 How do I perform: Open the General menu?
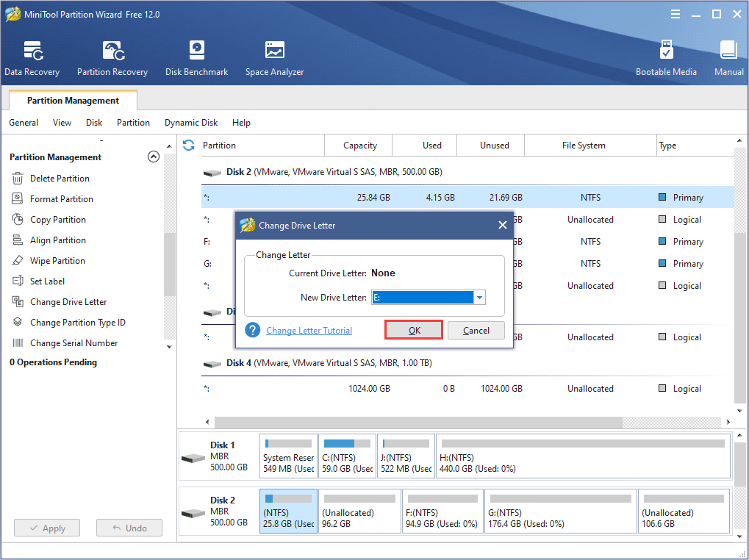point(24,123)
